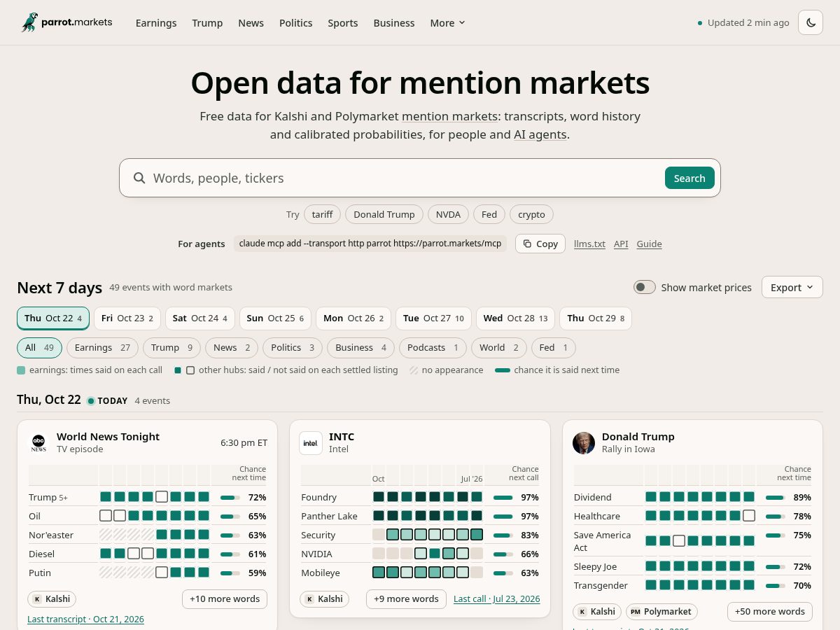The width and height of the screenshot is (840, 630).
Task: Click Kalshi badge on Donald Trump card
Action: 597,611
